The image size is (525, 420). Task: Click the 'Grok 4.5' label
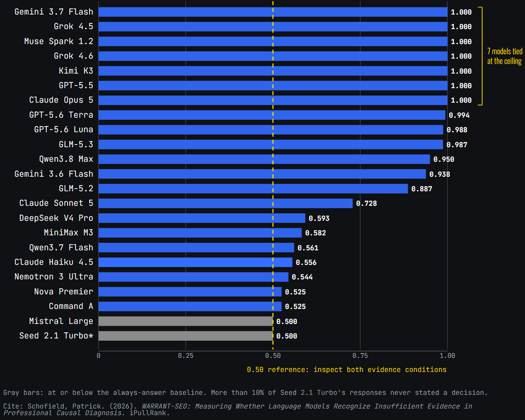tap(73, 26)
